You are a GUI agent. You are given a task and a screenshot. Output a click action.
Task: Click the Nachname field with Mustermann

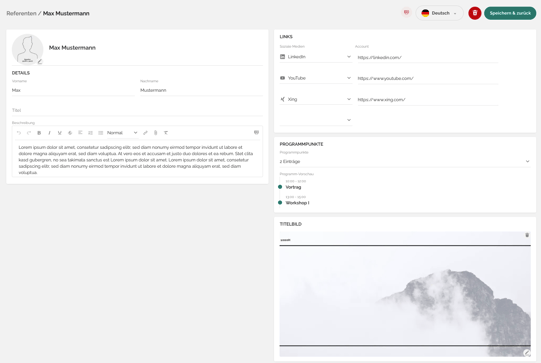201,90
